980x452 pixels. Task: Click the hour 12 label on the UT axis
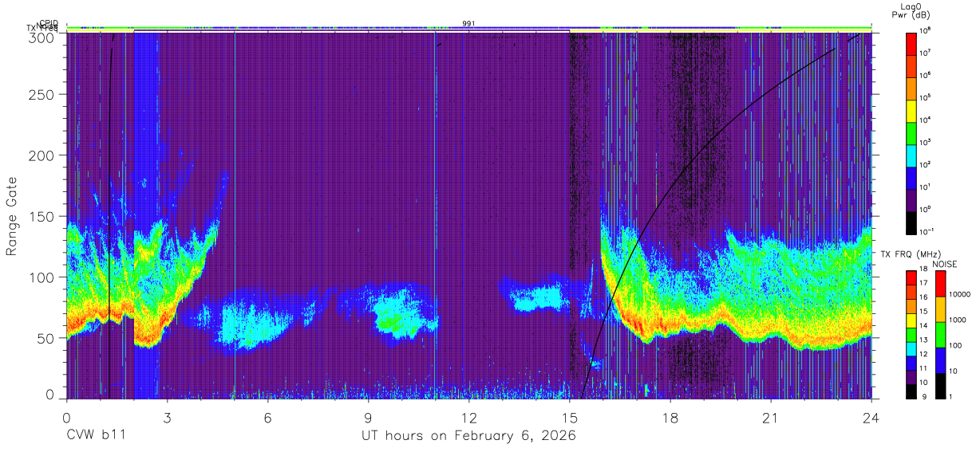(x=468, y=417)
